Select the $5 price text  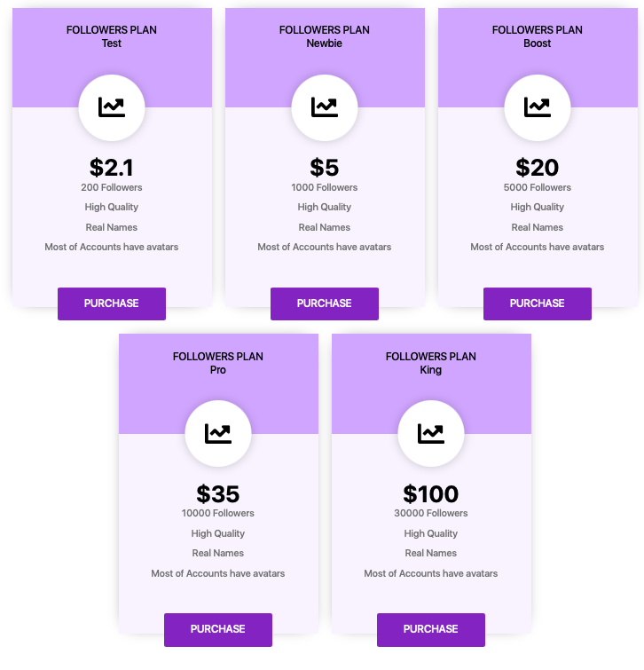tap(324, 167)
